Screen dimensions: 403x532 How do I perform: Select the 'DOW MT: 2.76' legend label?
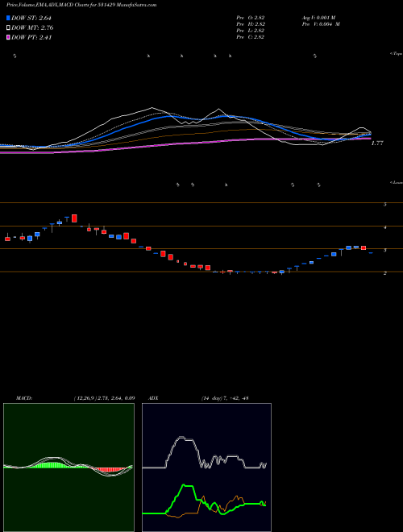[x=32, y=28]
